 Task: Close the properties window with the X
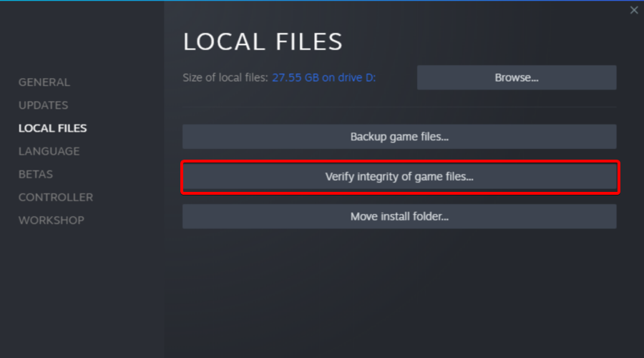[634, 10]
